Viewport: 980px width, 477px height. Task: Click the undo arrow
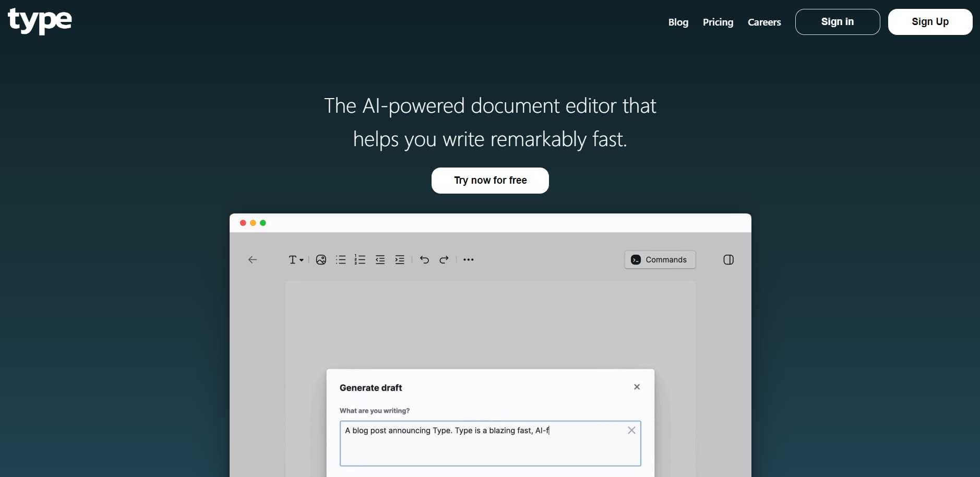[x=424, y=259]
